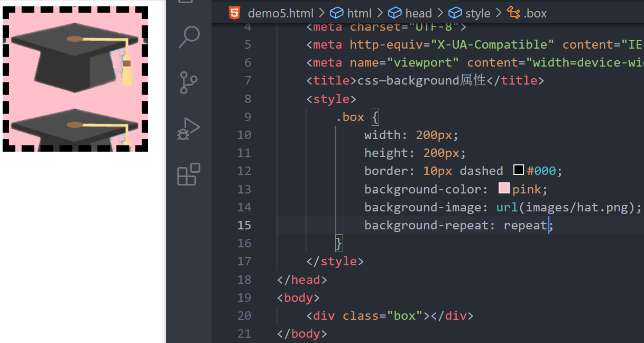Open the Source Control view
Viewport: 644px width, 343px height.
coord(189,82)
